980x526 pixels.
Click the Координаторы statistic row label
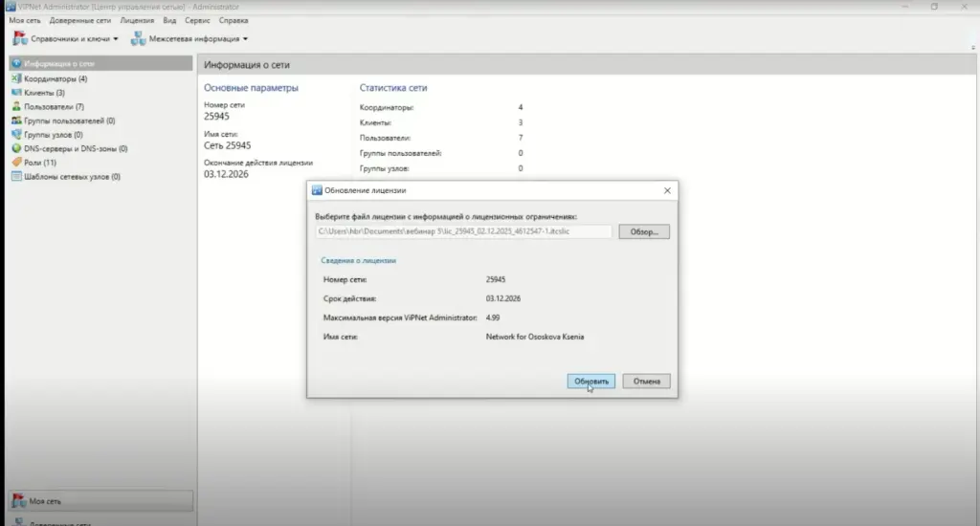pyautogui.click(x=387, y=107)
